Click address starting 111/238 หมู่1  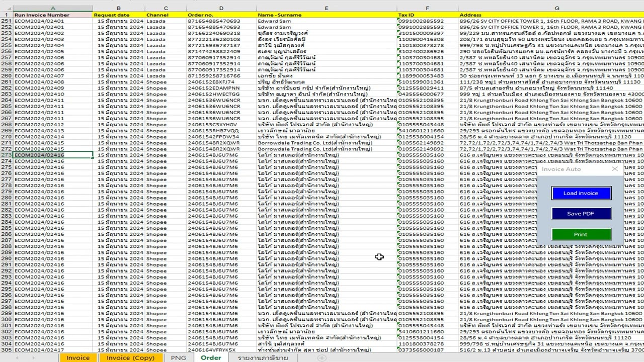coord(551,82)
